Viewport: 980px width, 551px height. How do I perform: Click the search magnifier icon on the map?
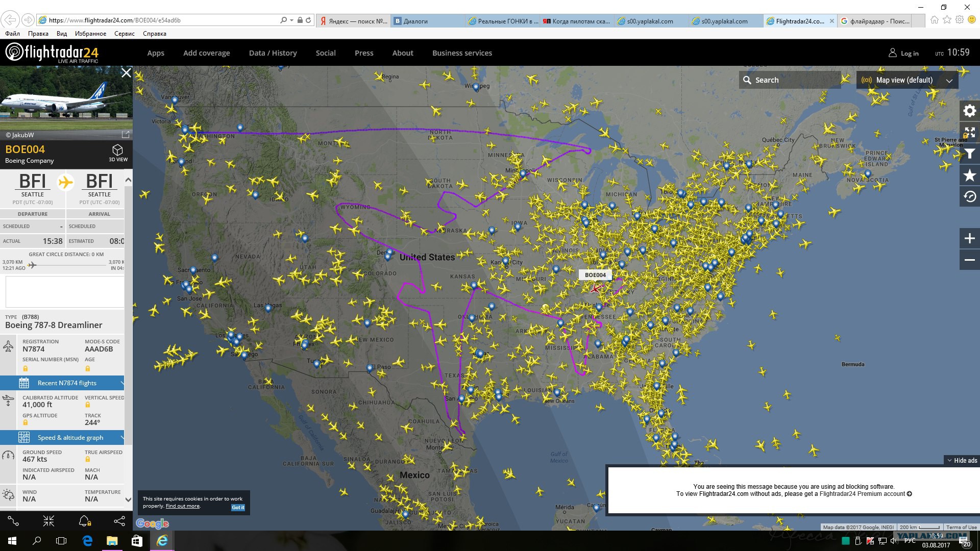click(747, 80)
